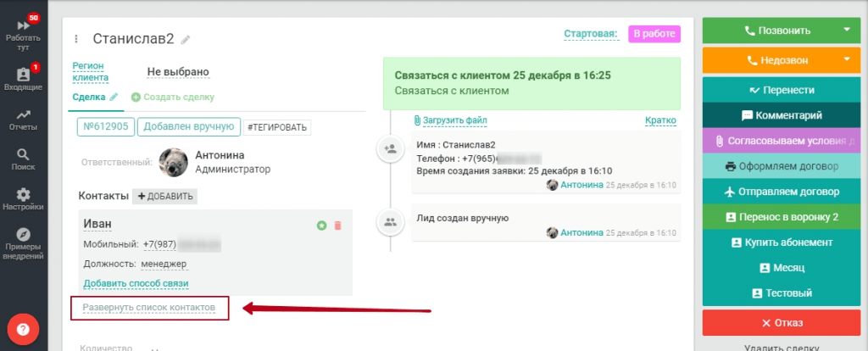Open Входящие inbox in sidebar

click(x=23, y=77)
